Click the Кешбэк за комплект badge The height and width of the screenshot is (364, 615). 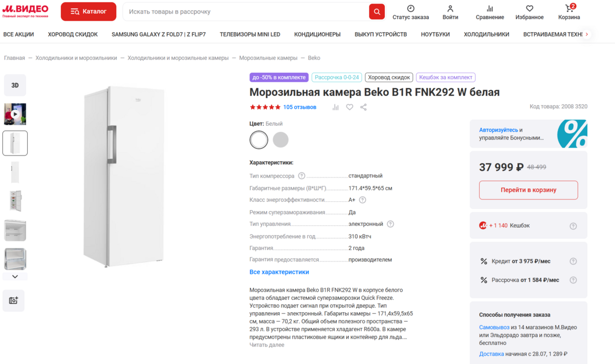446,77
